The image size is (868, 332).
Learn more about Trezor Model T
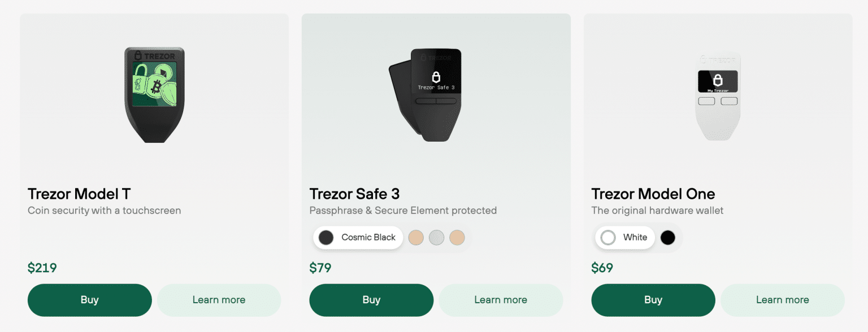pyautogui.click(x=219, y=300)
